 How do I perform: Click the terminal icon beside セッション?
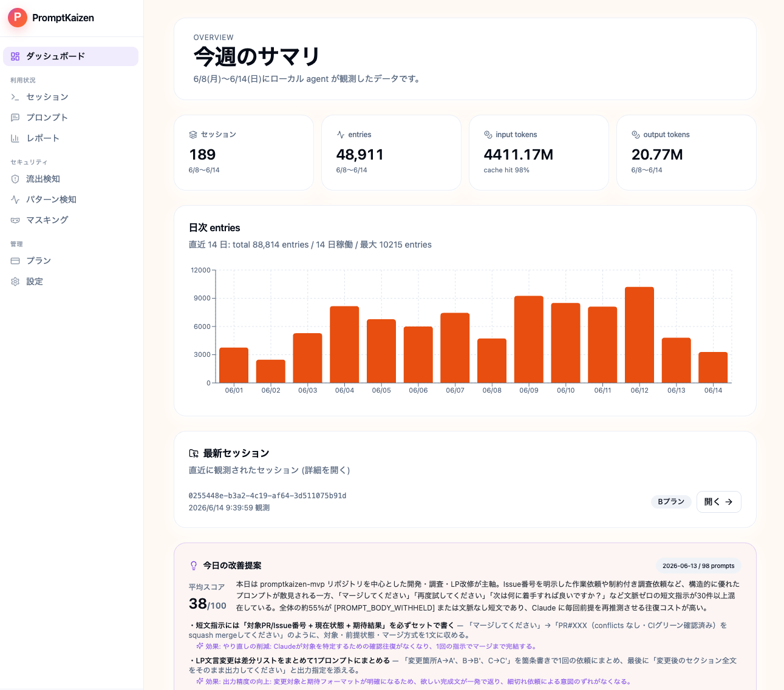point(15,97)
